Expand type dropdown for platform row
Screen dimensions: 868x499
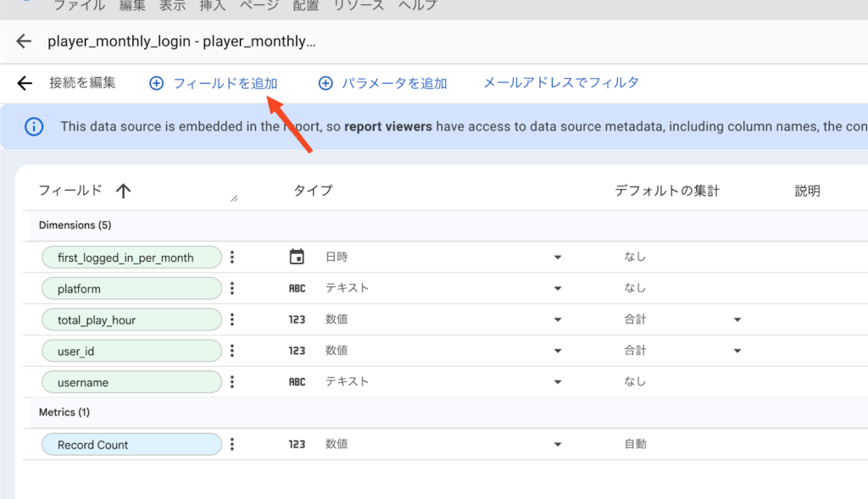click(x=558, y=289)
